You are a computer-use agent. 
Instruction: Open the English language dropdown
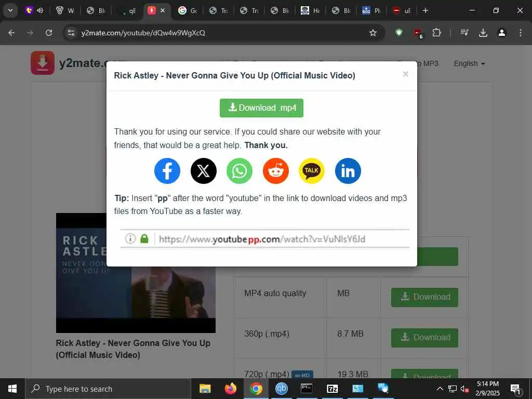(x=469, y=63)
